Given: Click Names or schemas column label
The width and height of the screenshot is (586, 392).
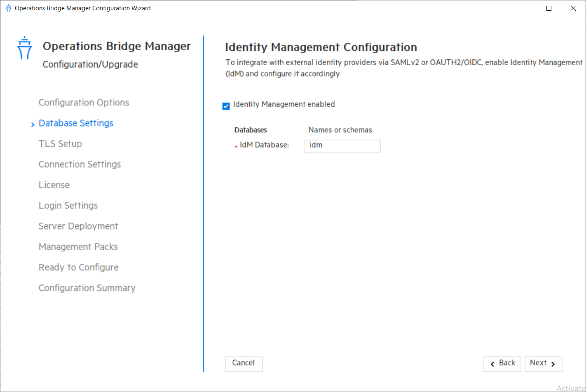Looking at the screenshot, I should [x=340, y=130].
